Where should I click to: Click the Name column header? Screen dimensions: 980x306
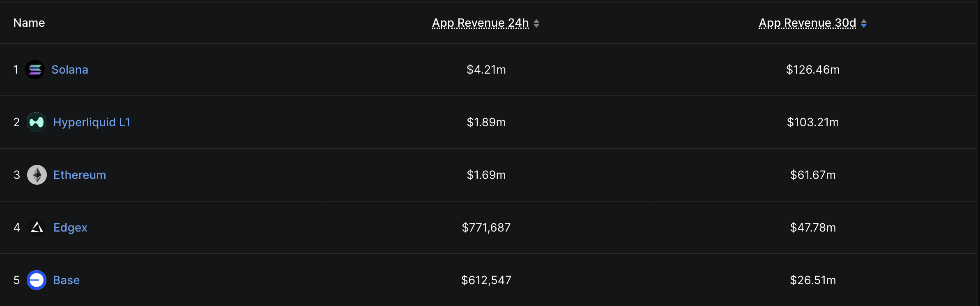29,23
